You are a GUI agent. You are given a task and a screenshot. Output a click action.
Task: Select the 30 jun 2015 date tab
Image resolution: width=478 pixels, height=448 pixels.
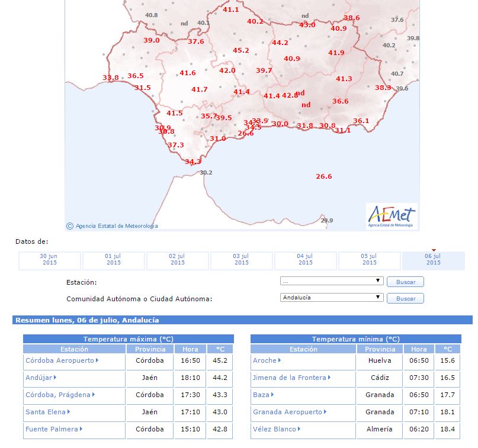click(49, 261)
